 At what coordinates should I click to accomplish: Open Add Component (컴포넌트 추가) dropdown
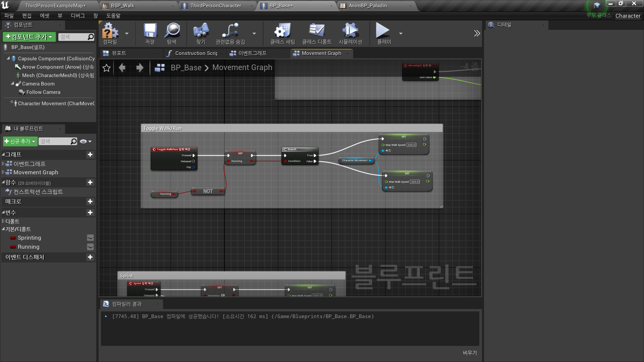coord(29,37)
